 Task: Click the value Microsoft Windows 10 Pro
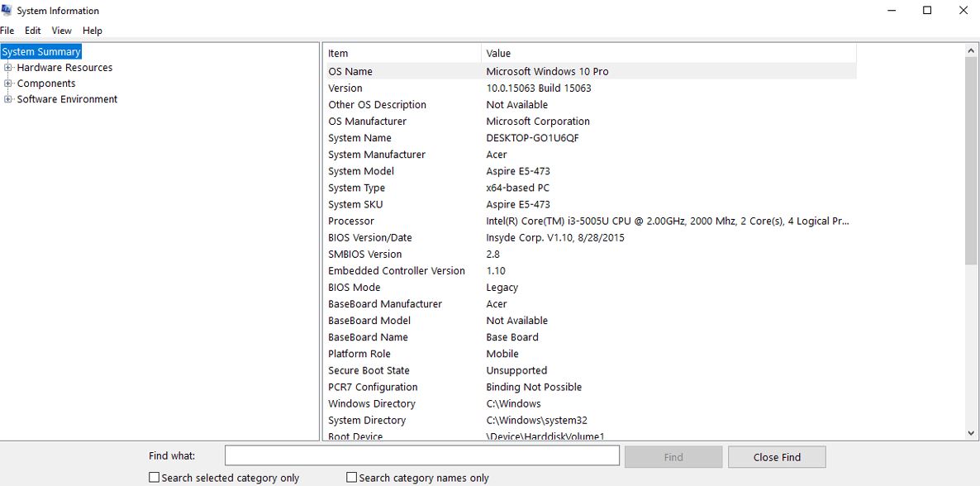[547, 71]
